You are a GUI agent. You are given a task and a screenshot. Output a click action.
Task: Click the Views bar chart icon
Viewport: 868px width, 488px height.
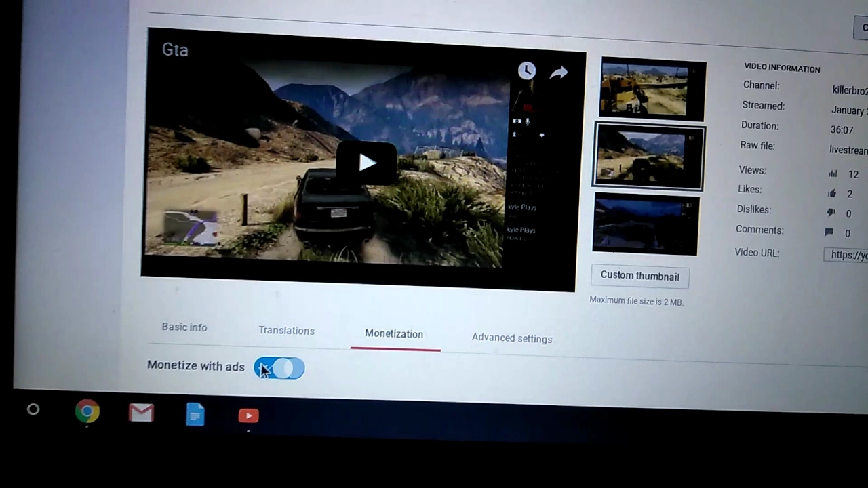[833, 174]
